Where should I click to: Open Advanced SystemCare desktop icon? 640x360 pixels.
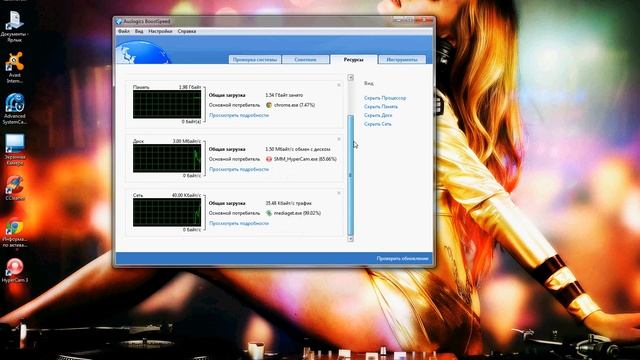[14, 108]
